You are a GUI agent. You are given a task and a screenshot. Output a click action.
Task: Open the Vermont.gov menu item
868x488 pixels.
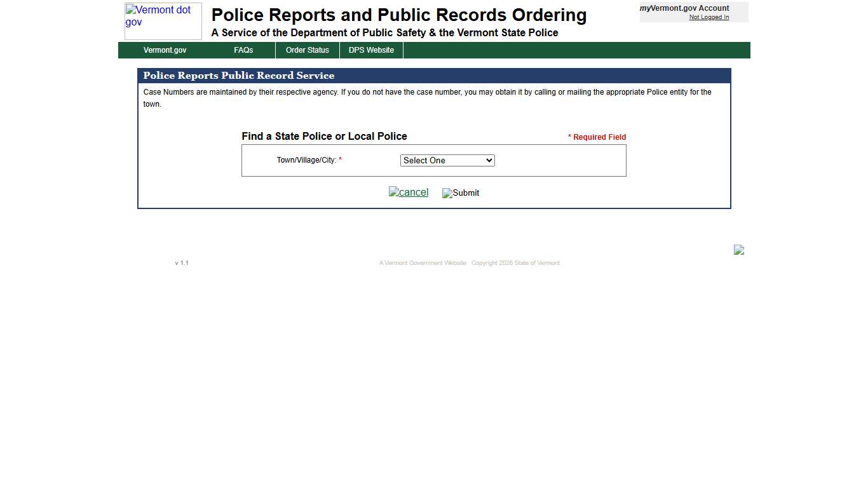[x=165, y=50]
